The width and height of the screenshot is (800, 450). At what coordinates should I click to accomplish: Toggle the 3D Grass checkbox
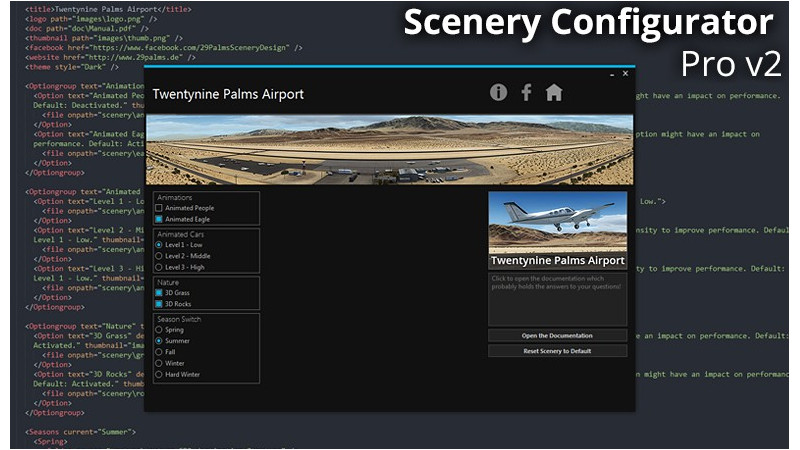(x=159, y=293)
